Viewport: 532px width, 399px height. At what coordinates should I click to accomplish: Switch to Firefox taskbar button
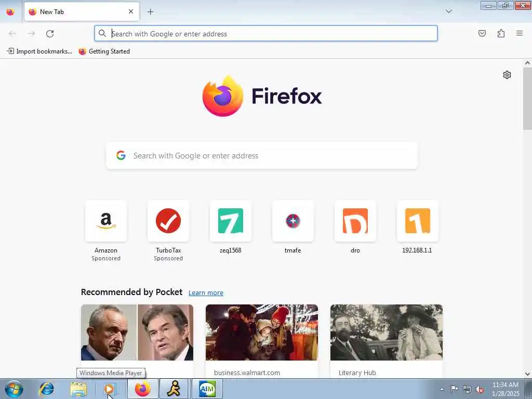click(x=142, y=389)
